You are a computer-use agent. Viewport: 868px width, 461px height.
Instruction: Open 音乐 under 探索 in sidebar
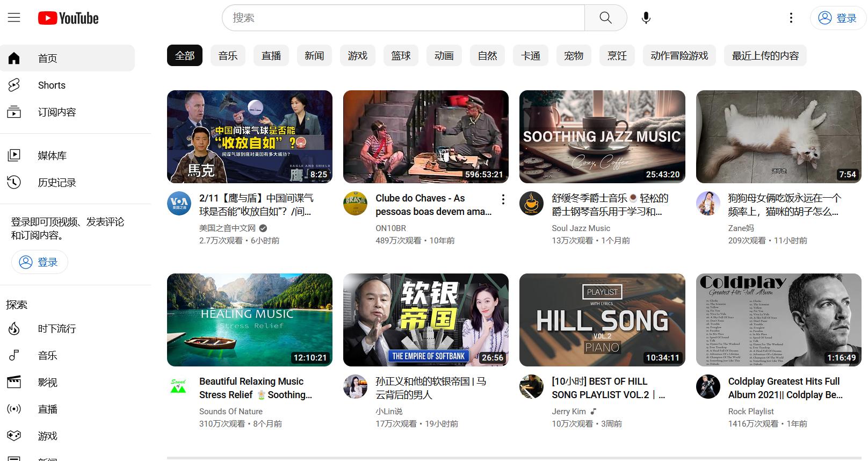point(68,355)
